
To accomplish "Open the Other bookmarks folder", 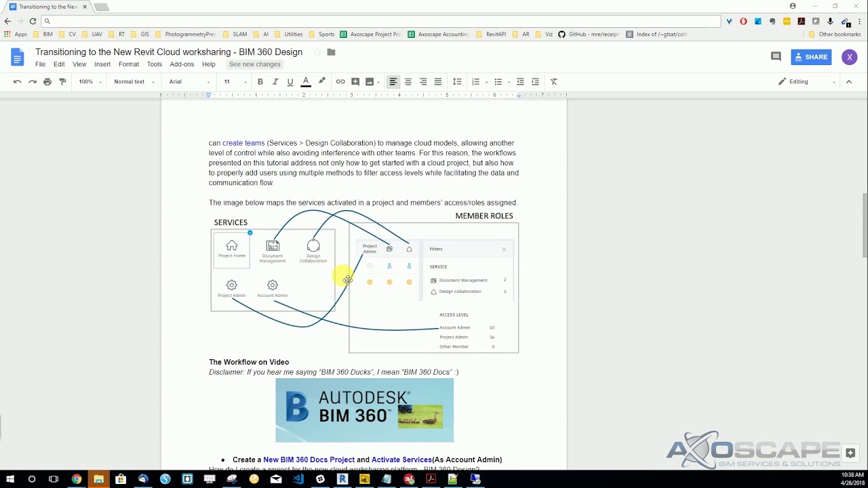I will (834, 34).
